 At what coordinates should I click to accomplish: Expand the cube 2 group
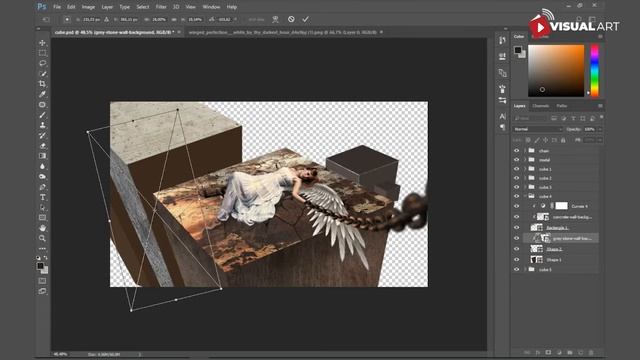point(525,178)
